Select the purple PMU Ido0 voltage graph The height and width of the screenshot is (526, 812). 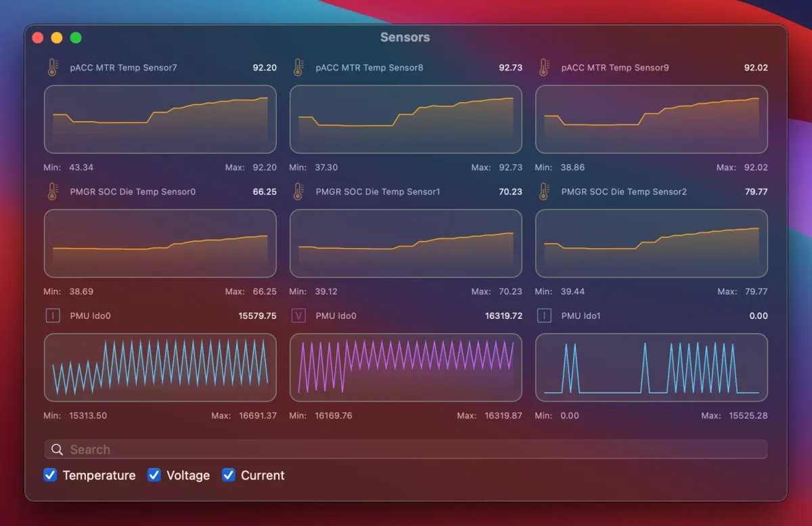[x=406, y=367]
